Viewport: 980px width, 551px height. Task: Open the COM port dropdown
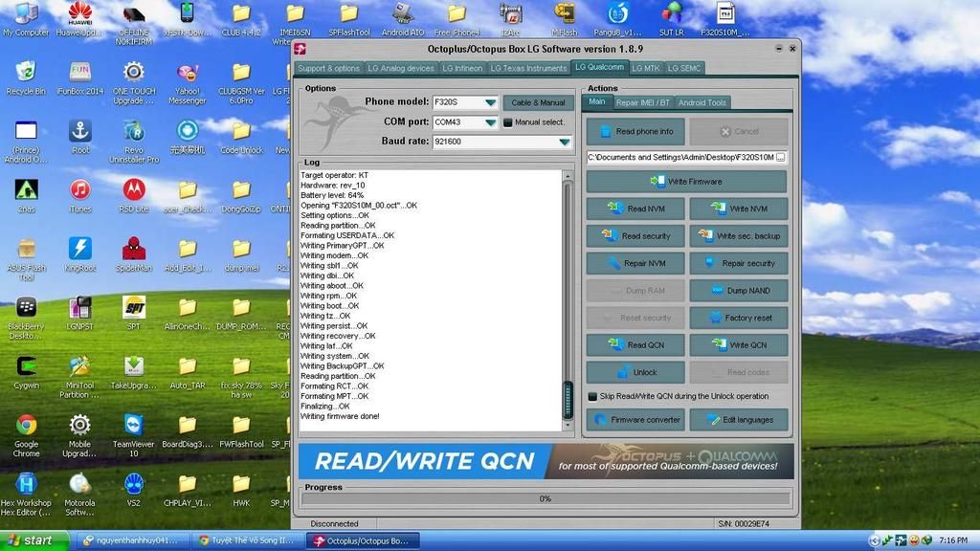tap(491, 122)
